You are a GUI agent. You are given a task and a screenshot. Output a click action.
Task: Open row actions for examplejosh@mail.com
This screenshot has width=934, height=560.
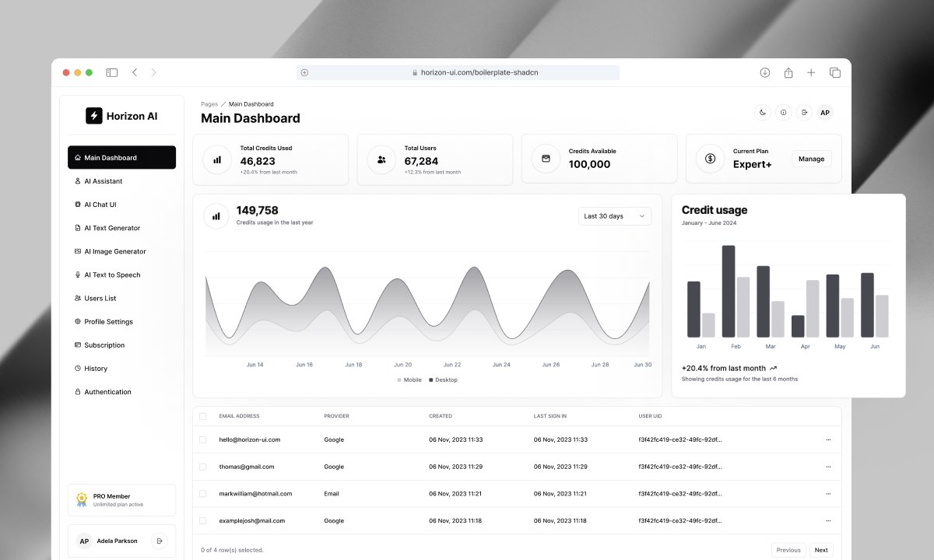(x=828, y=521)
